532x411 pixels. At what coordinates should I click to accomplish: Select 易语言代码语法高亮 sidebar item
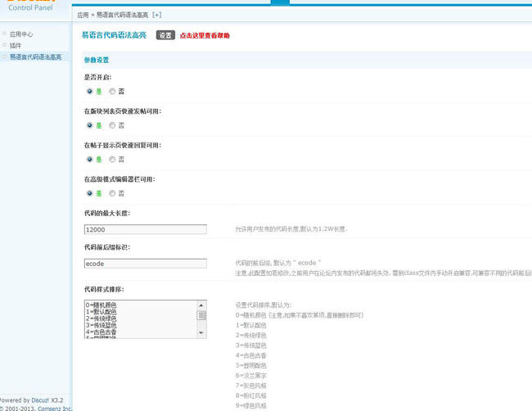35,57
